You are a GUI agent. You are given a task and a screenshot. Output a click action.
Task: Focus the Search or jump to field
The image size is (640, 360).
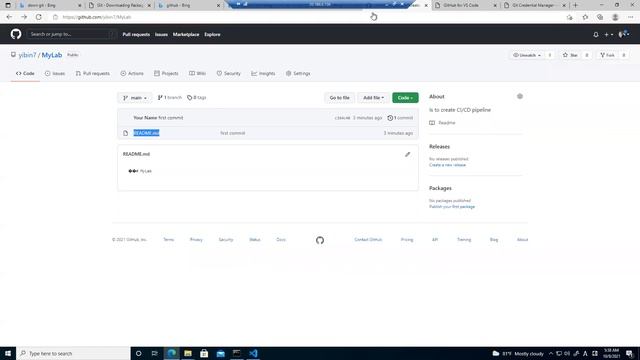pos(72,34)
